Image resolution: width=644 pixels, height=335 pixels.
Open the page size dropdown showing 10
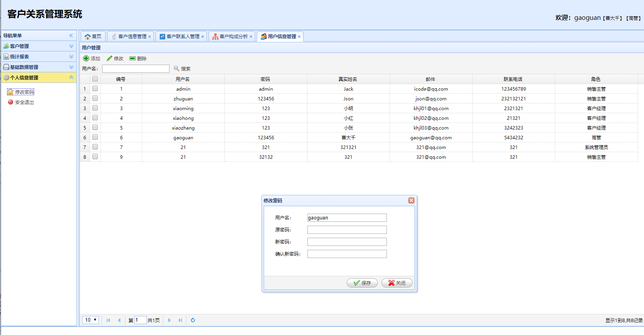pyautogui.click(x=90, y=320)
